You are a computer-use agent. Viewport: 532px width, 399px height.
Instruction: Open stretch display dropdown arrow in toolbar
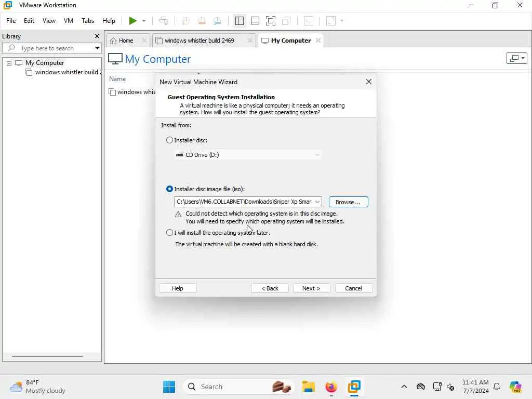coord(342,21)
